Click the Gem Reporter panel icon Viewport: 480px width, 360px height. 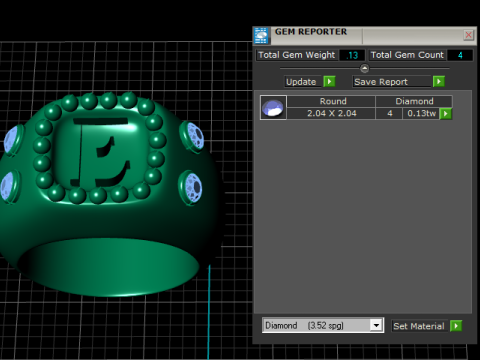pyautogui.click(x=261, y=36)
